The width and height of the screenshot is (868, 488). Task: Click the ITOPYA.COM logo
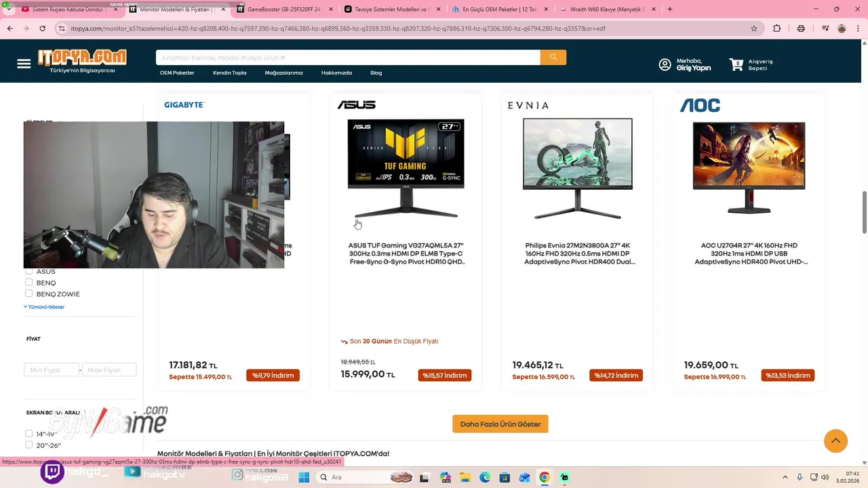[x=82, y=61]
